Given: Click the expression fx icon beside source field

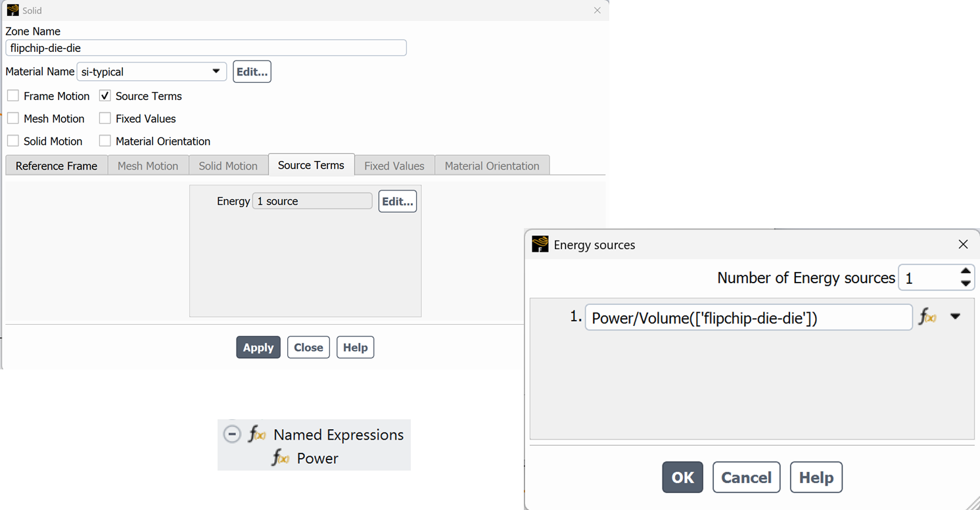Looking at the screenshot, I should click(927, 317).
